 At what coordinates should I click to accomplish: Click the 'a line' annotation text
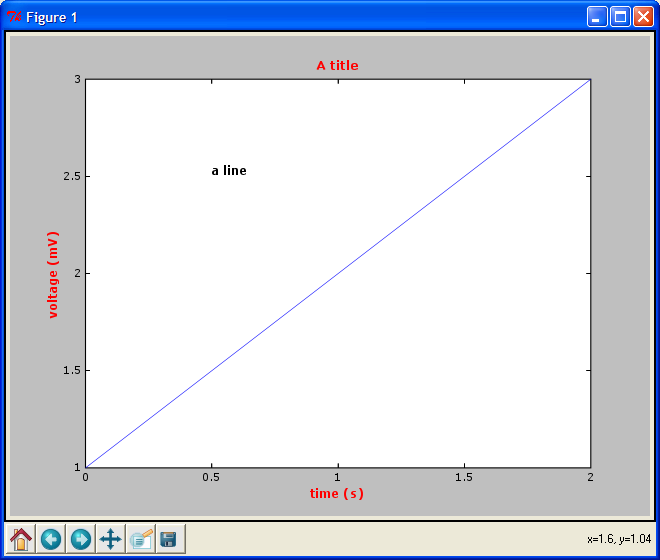pyautogui.click(x=229, y=171)
